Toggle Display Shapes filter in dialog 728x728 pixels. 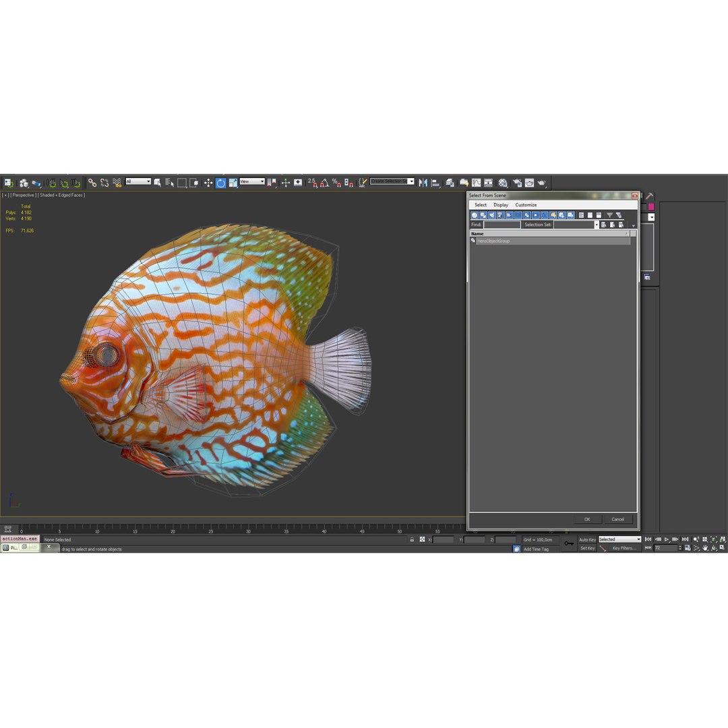[x=483, y=215]
